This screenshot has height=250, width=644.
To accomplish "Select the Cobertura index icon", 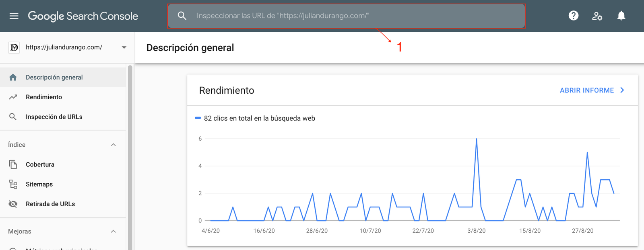I will point(13,164).
